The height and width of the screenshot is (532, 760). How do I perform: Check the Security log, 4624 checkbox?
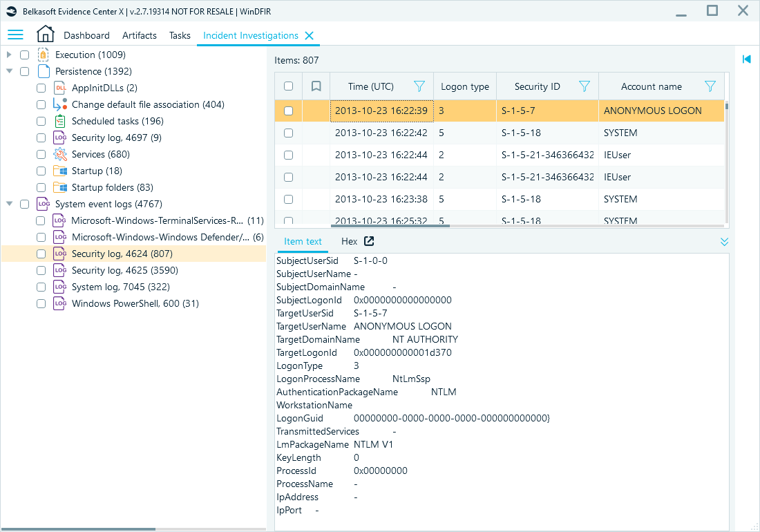coord(41,254)
